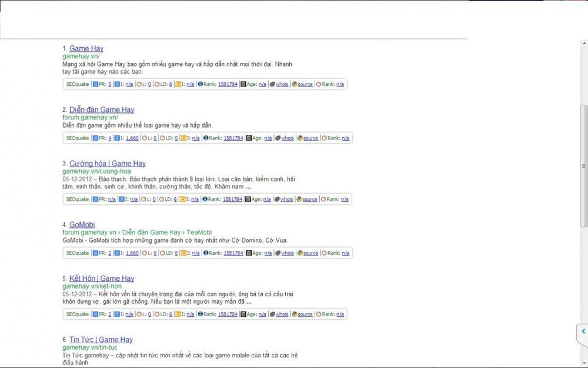Screen dimensions: 588x368
Task: Click the source link in result 2's bar
Action: coord(310,138)
